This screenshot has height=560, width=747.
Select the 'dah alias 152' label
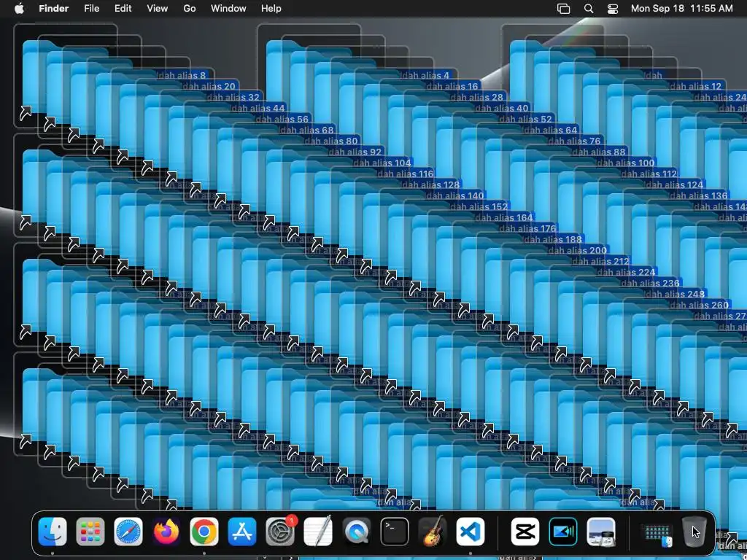click(480, 206)
